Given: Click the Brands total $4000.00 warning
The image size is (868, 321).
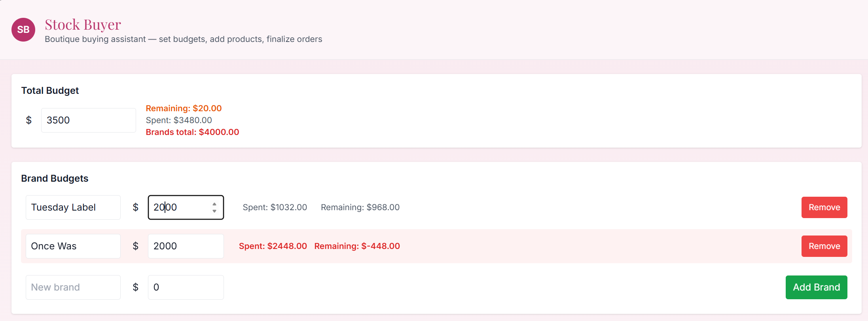Looking at the screenshot, I should click(192, 132).
